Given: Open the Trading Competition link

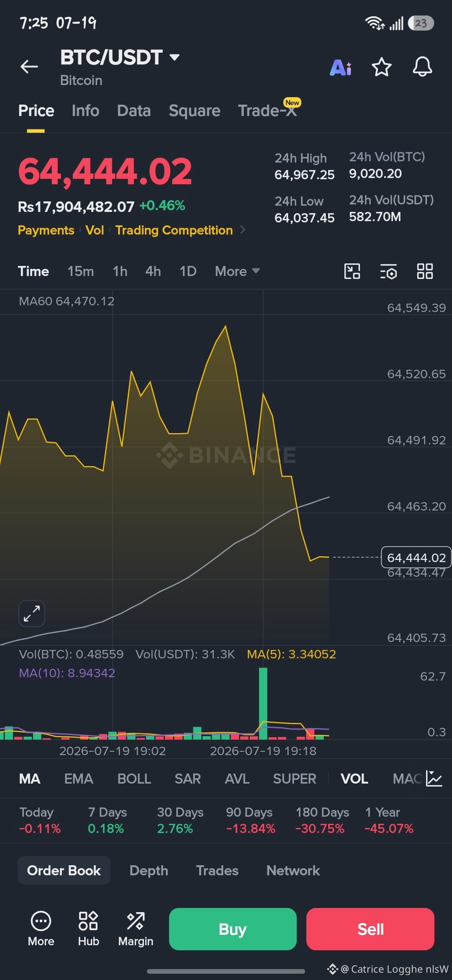Looking at the screenshot, I should (x=174, y=230).
